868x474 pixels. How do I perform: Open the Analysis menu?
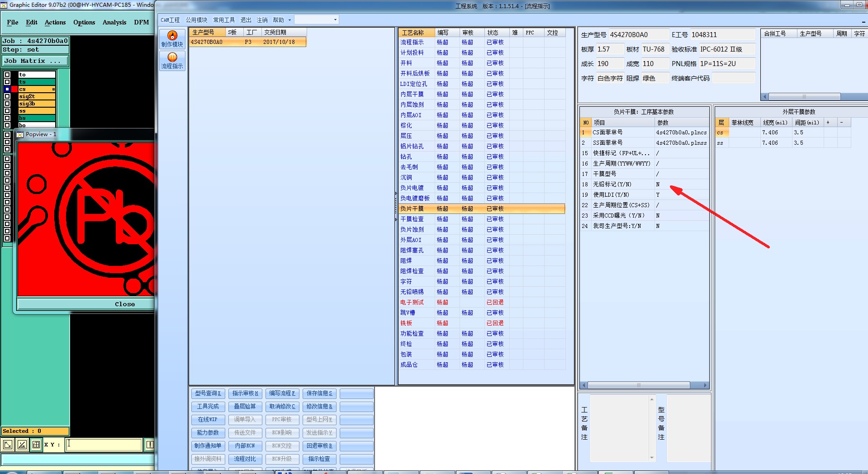[114, 22]
